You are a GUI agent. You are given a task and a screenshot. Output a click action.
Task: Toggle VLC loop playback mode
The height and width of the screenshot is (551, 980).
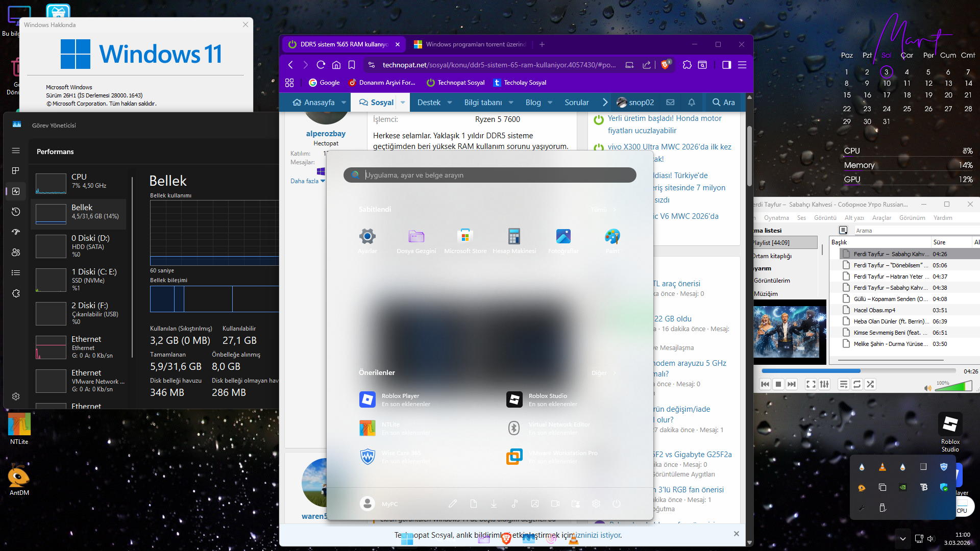(857, 384)
